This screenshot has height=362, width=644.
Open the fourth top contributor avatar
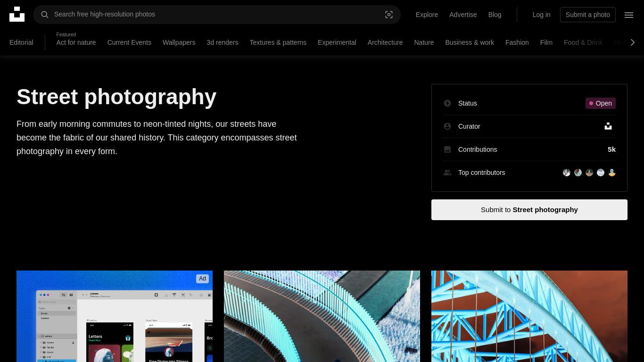601,173
